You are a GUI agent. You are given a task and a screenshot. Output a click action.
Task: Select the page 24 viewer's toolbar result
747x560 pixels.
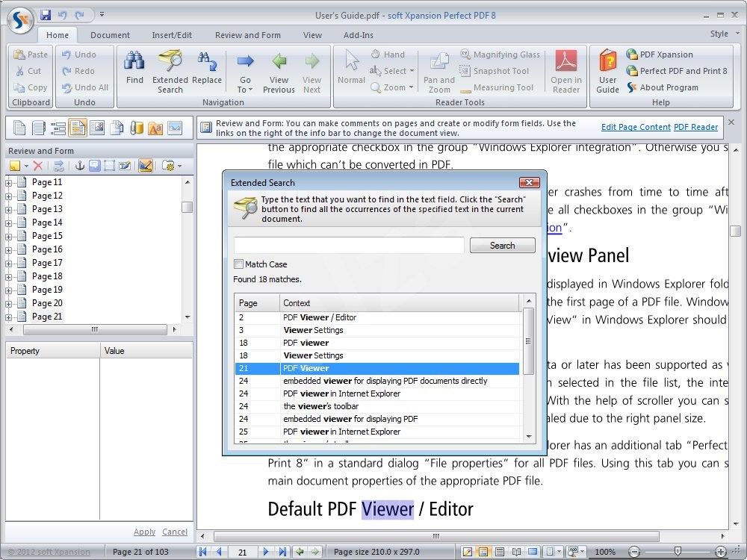(x=377, y=406)
